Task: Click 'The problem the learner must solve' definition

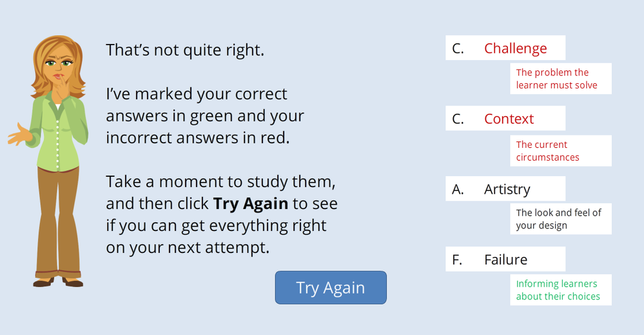Action: tap(561, 79)
